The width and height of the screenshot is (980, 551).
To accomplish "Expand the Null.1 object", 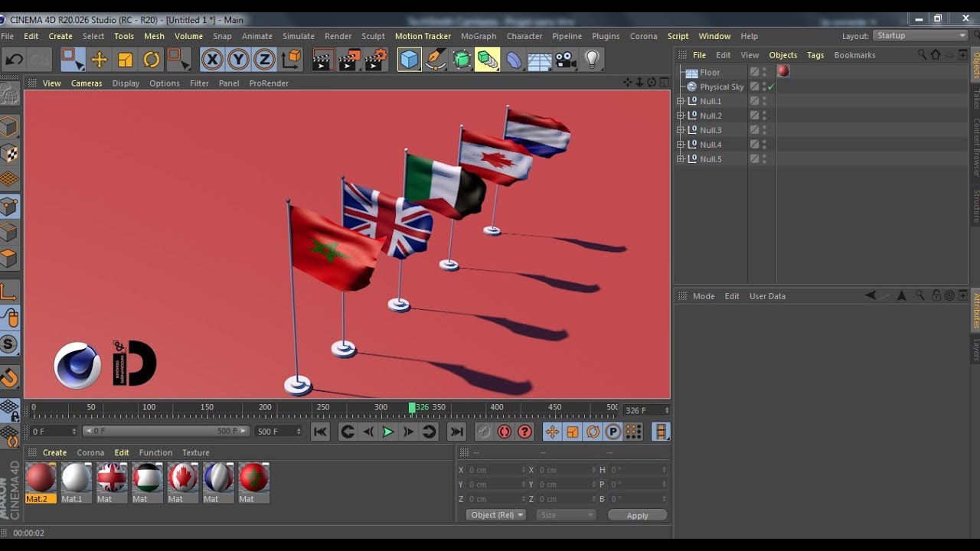I will pyautogui.click(x=680, y=101).
